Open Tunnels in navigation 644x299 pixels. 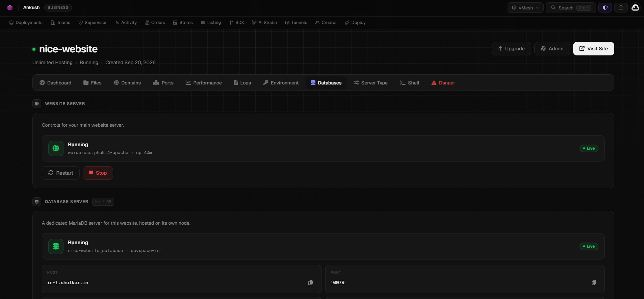click(x=296, y=23)
